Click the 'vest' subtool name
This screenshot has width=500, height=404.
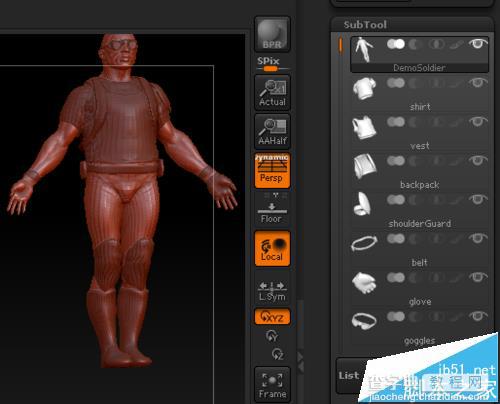pyautogui.click(x=420, y=146)
